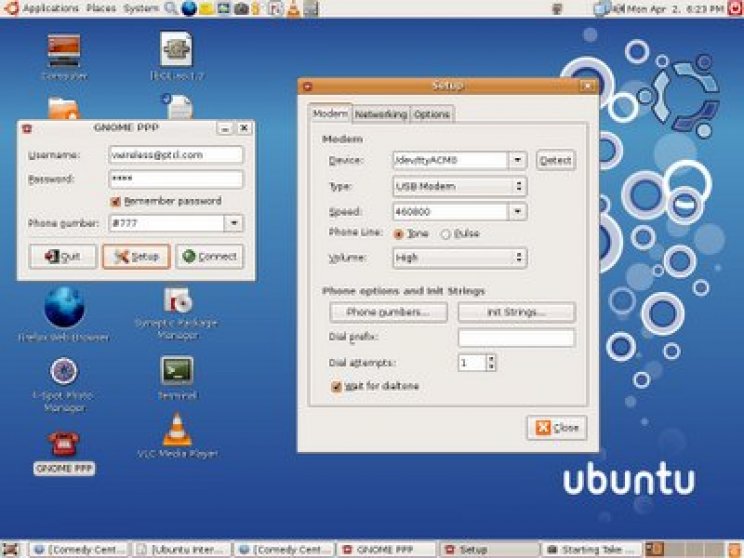Open the orange home folder icon on desktop
744x558 pixels.
click(x=64, y=108)
